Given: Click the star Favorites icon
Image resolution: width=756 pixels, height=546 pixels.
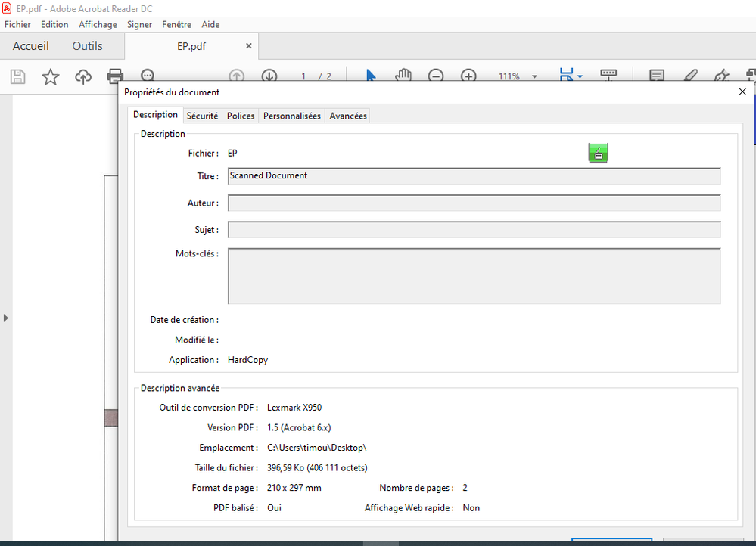Looking at the screenshot, I should [49, 76].
